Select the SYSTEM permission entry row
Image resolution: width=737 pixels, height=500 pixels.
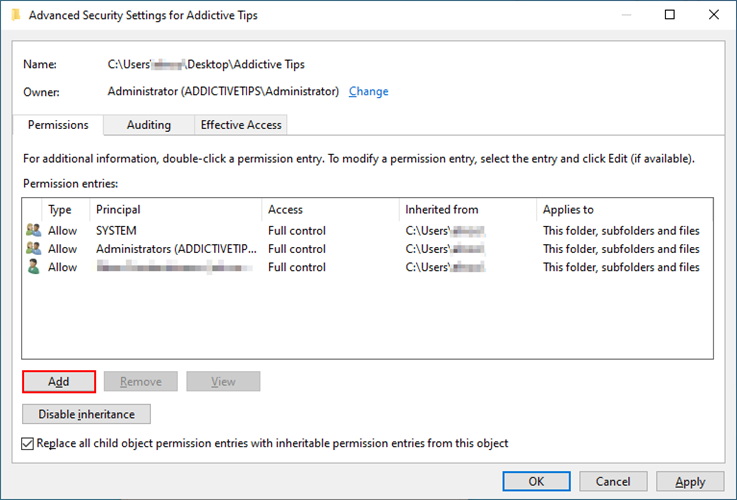[x=367, y=230]
